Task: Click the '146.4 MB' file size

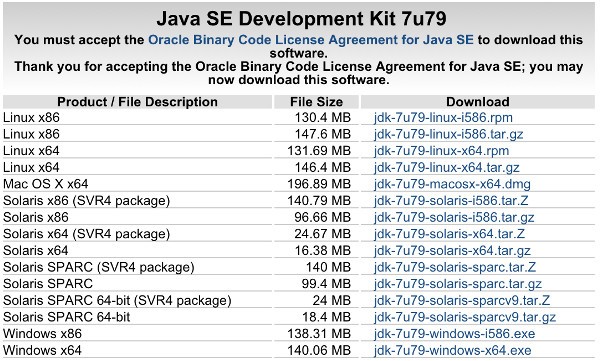Action: [323, 167]
